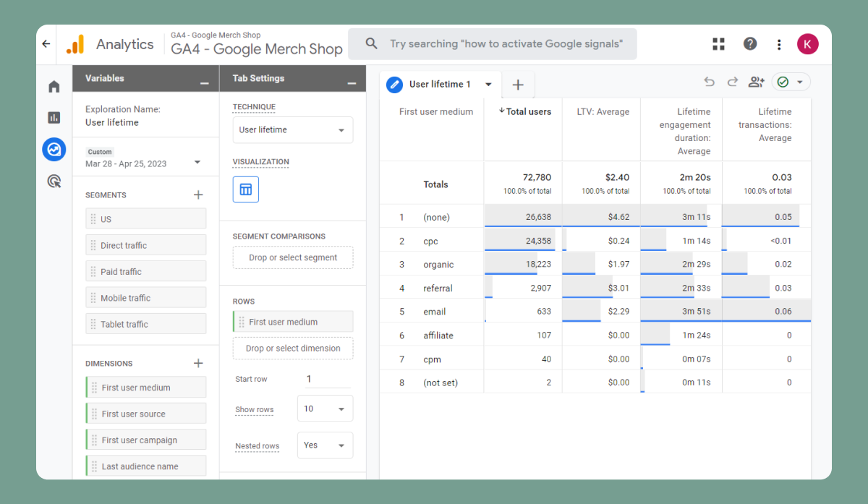Open the date range dropdown
868x504 pixels.
point(197,163)
